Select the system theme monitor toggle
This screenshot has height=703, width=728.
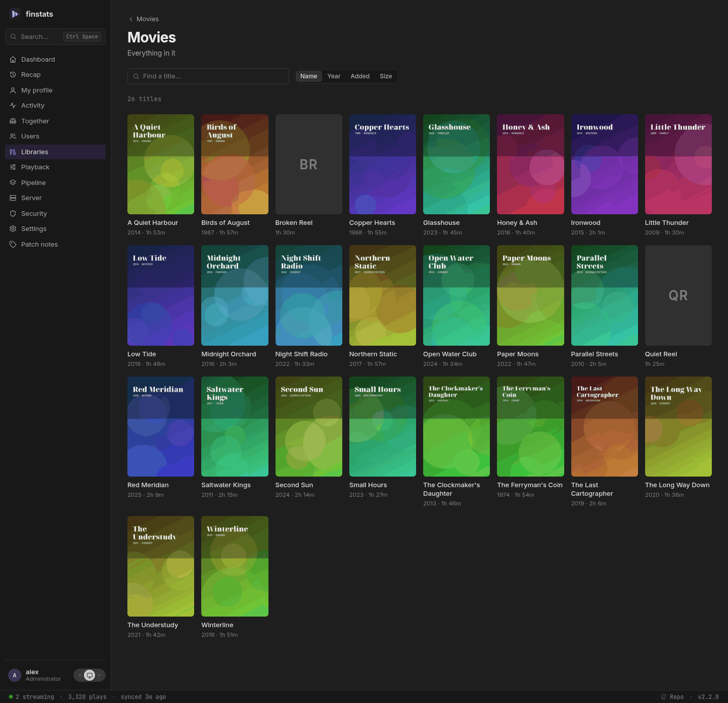[x=89, y=675]
